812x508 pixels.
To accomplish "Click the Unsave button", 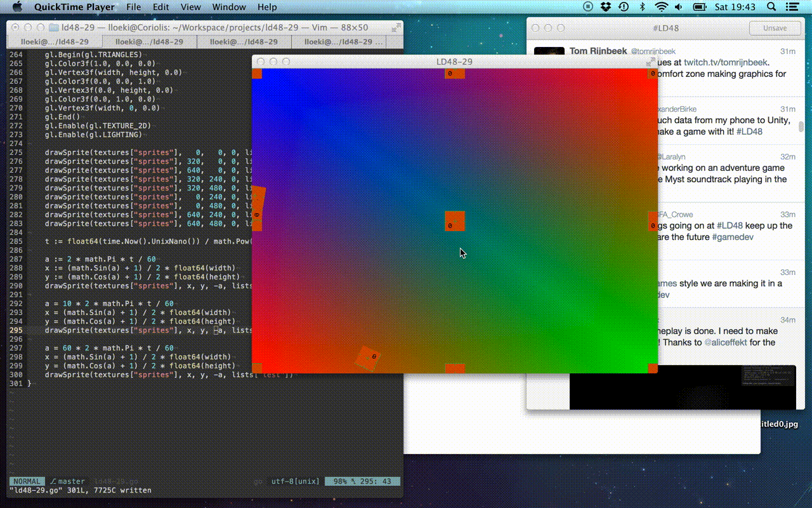I will click(x=775, y=28).
